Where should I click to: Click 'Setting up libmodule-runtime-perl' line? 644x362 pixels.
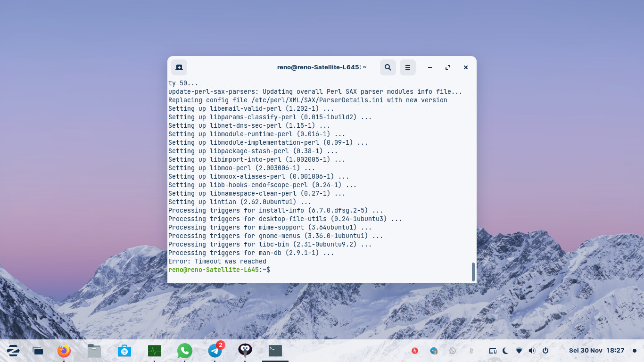tap(256, 134)
